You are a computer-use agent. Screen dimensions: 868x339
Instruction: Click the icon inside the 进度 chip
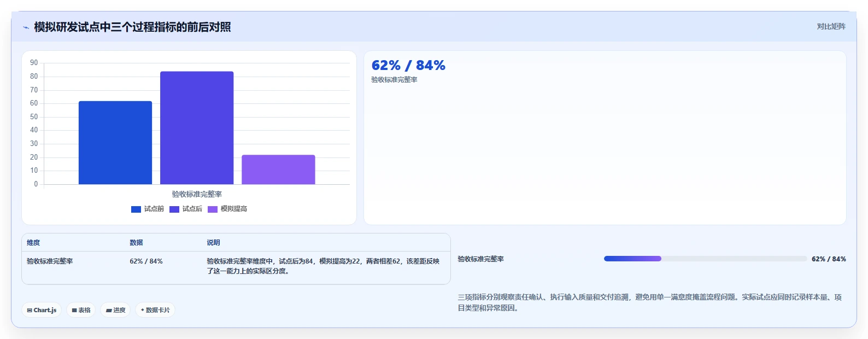[109, 310]
